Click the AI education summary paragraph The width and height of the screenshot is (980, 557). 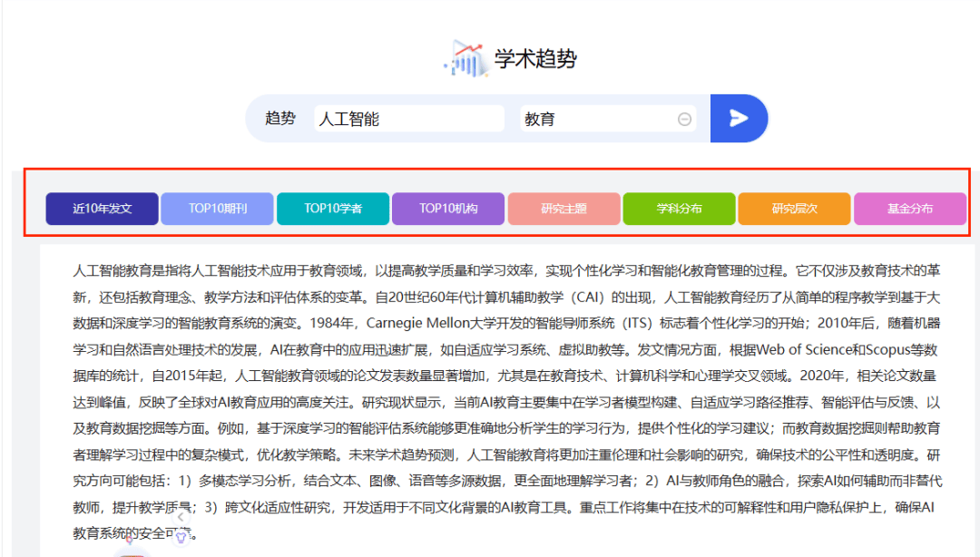click(506, 401)
